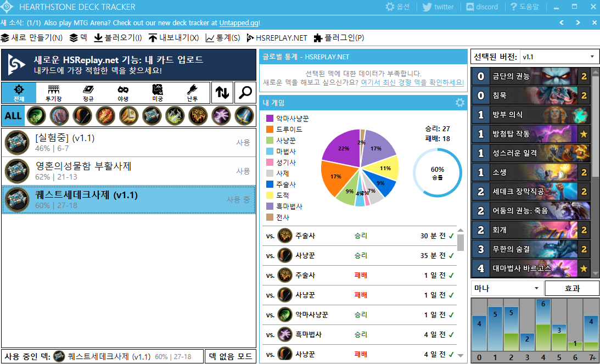This screenshot has height=364, width=600.
Task: Open the 내 게임 panel settings gear
Action: (460, 103)
